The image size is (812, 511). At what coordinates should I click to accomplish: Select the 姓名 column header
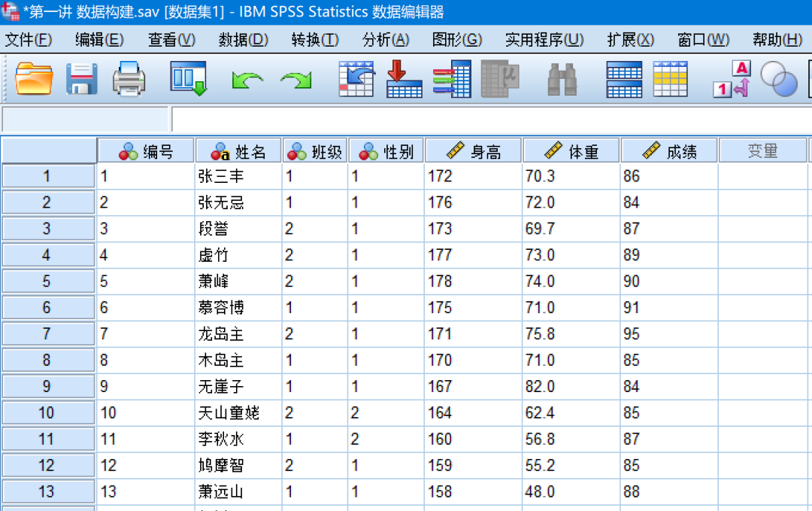[x=238, y=151]
